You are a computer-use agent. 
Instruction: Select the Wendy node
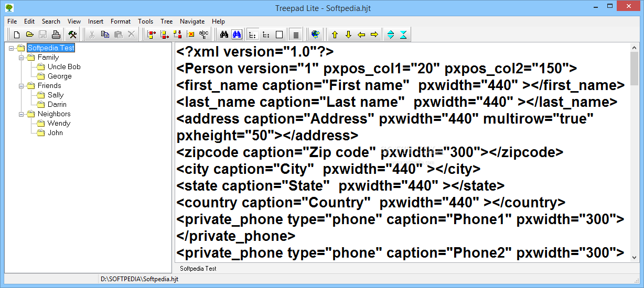point(59,123)
